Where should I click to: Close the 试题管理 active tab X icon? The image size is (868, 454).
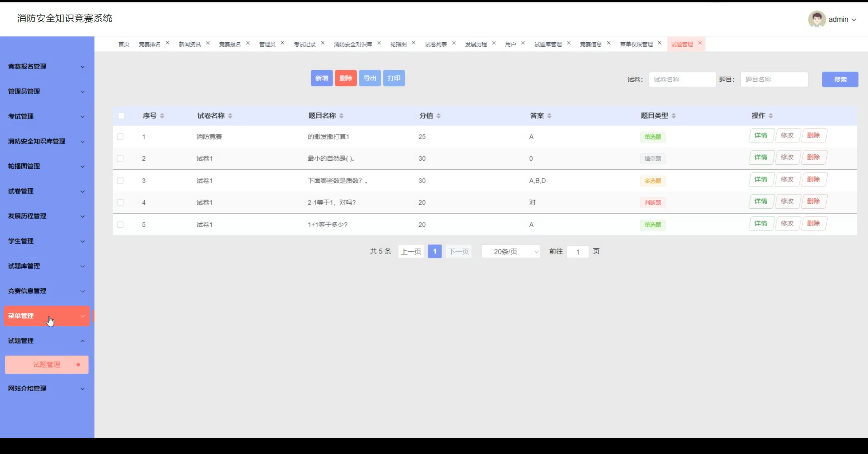(700, 43)
